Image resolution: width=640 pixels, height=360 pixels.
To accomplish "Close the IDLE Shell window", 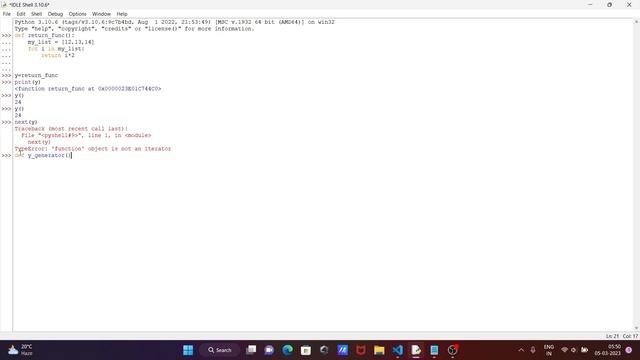I will tap(629, 4).
